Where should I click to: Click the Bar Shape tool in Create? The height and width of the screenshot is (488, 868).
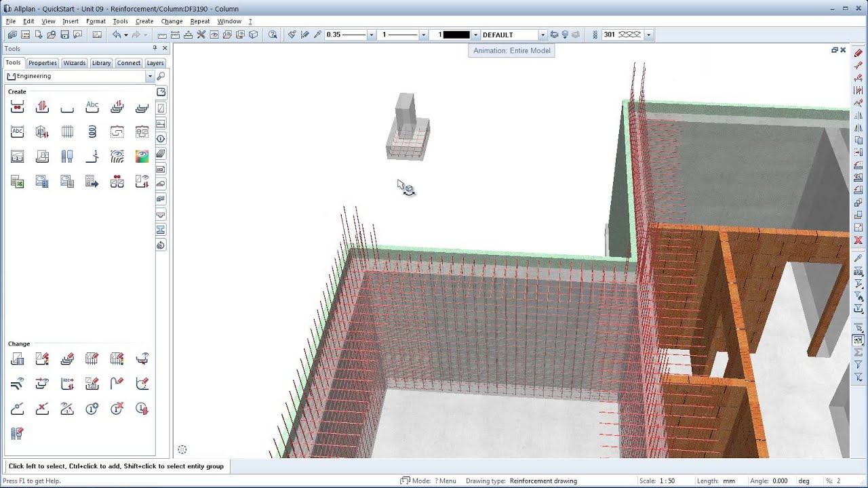point(67,106)
